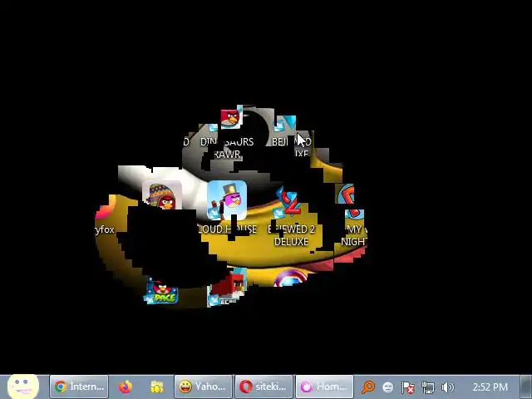Open the network tray icon

click(x=428, y=387)
